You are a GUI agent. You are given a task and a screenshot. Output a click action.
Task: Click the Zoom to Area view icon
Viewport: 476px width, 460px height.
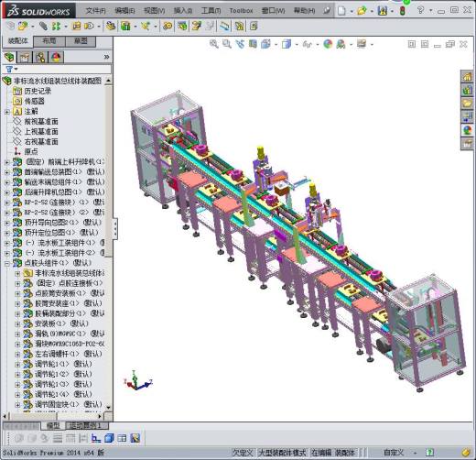pyautogui.click(x=227, y=44)
